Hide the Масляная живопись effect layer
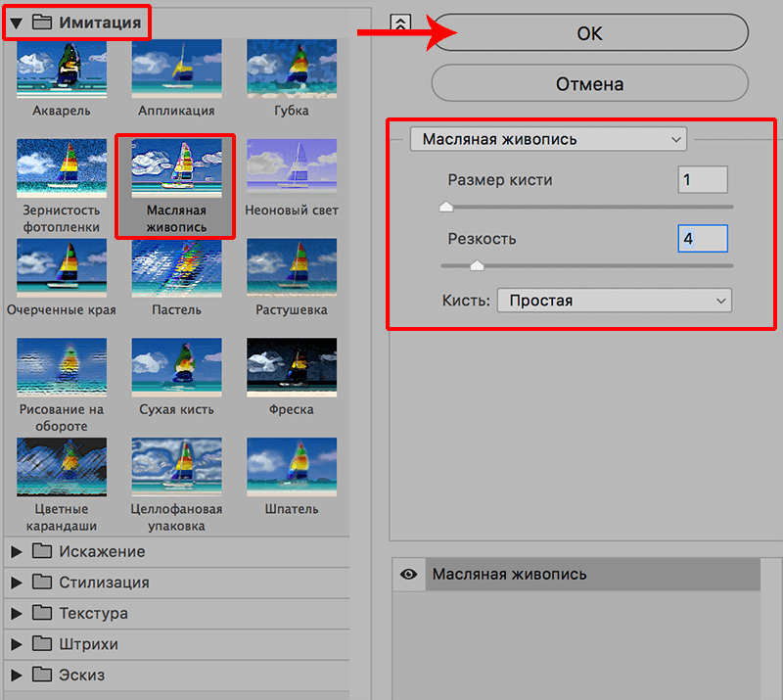The image size is (783, 700). (408, 575)
